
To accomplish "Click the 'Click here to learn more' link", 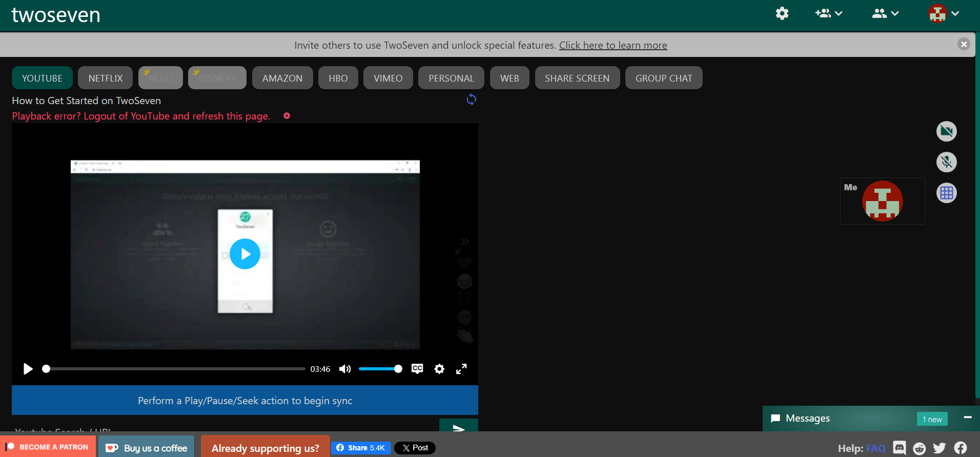I will (612, 45).
